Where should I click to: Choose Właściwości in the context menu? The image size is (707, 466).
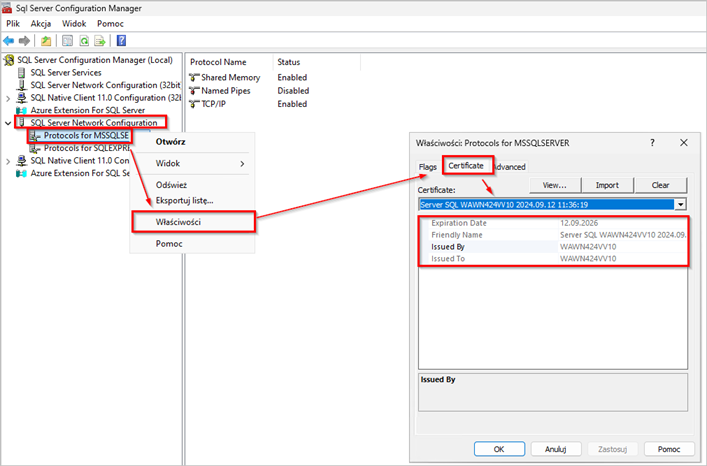click(193, 222)
